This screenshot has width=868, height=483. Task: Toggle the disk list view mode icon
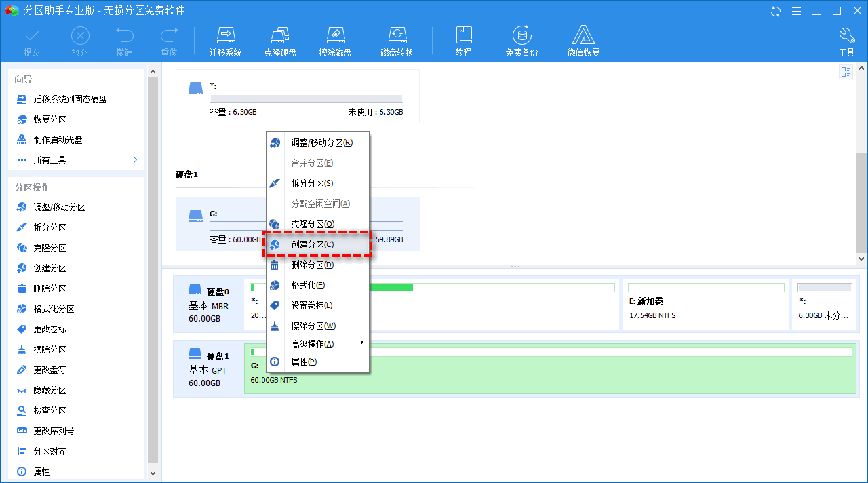point(846,72)
